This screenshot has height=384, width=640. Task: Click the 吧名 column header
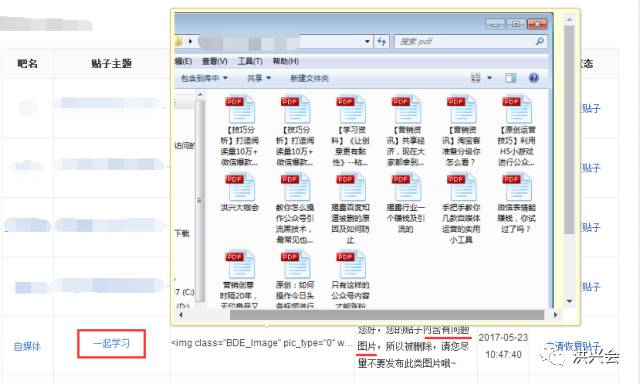[x=27, y=63]
